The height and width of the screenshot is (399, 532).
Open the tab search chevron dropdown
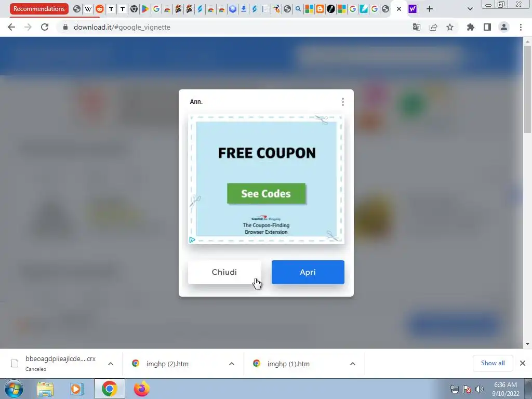[x=470, y=9]
